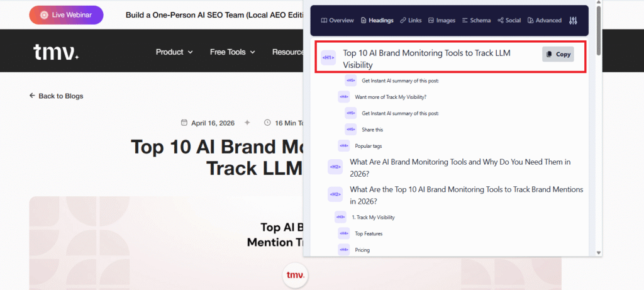This screenshot has height=290, width=644.
Task: Expand the Free Tools dropdown menu
Action: 233,52
